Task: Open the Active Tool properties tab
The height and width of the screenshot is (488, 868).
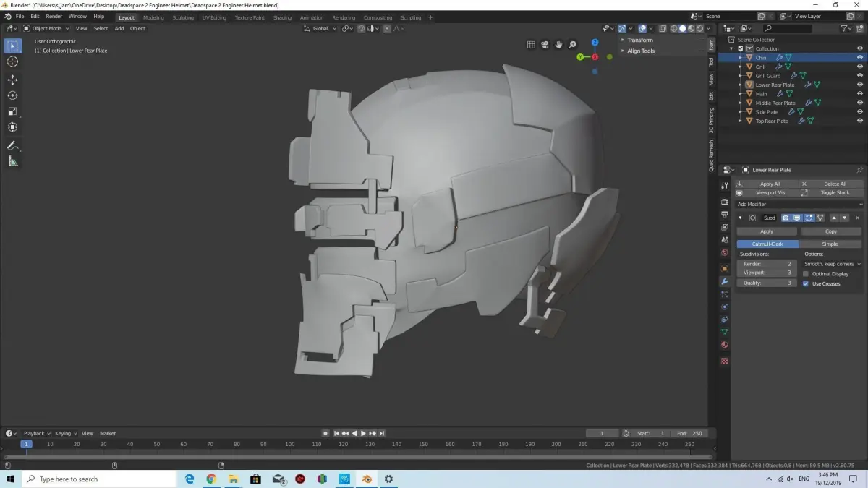Action: (725, 184)
